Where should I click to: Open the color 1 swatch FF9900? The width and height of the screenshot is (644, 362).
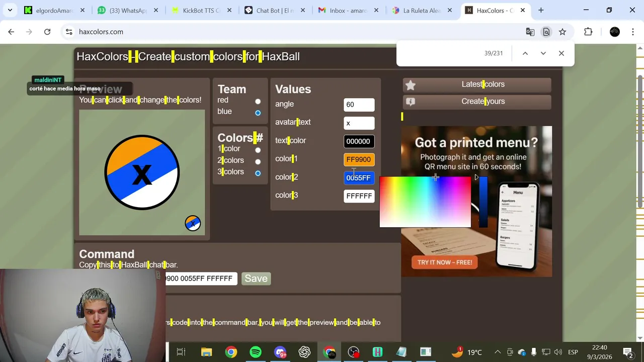359,159
